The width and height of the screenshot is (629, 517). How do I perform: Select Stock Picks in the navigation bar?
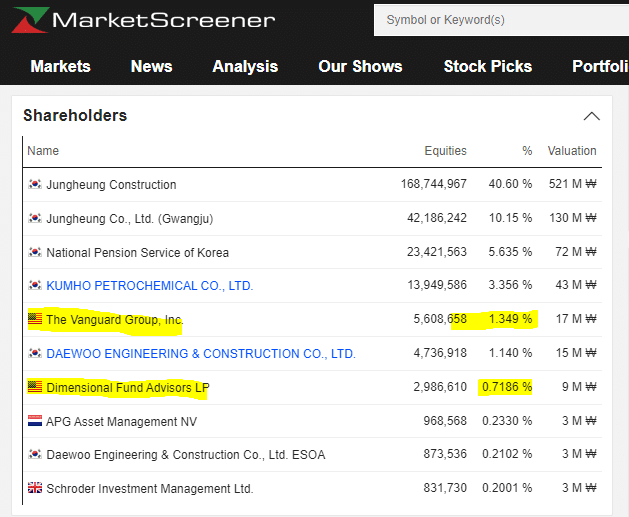(x=488, y=67)
